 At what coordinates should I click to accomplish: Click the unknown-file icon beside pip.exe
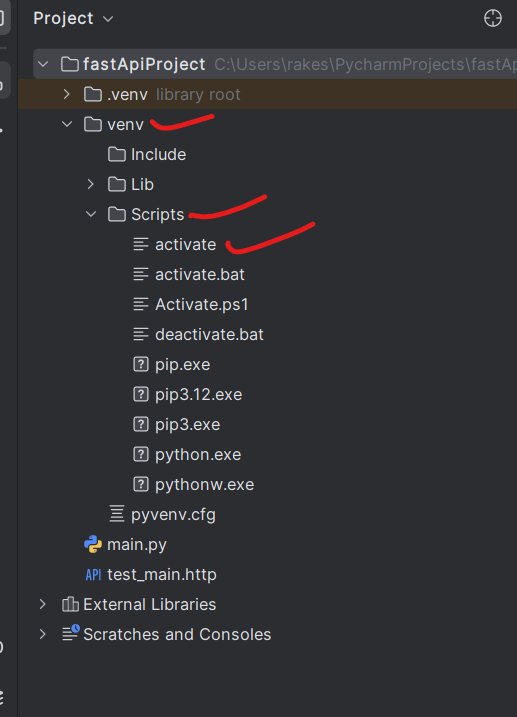(141, 364)
